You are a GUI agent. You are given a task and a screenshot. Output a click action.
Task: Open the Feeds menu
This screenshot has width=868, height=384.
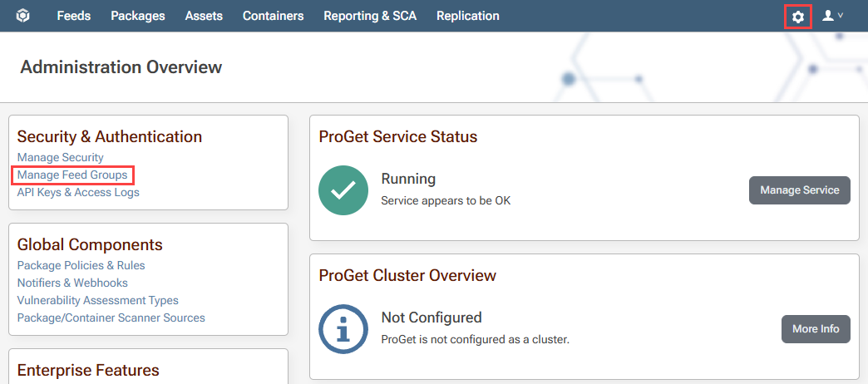pyautogui.click(x=74, y=16)
